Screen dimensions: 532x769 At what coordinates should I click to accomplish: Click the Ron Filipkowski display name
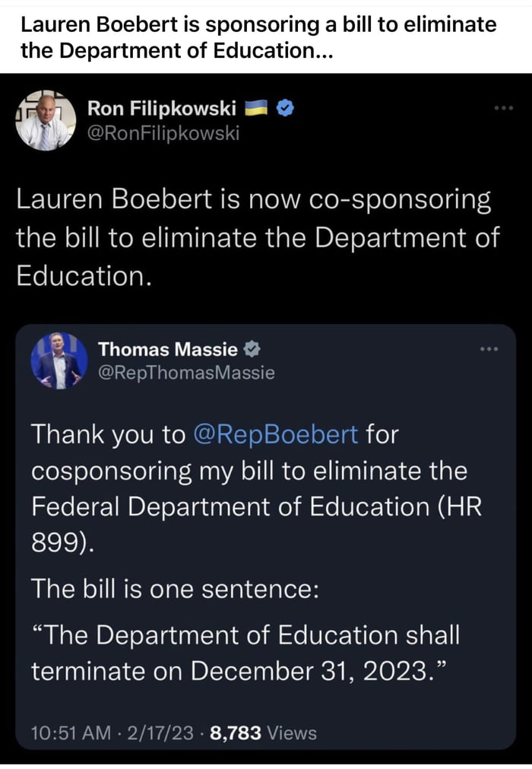[x=163, y=110]
